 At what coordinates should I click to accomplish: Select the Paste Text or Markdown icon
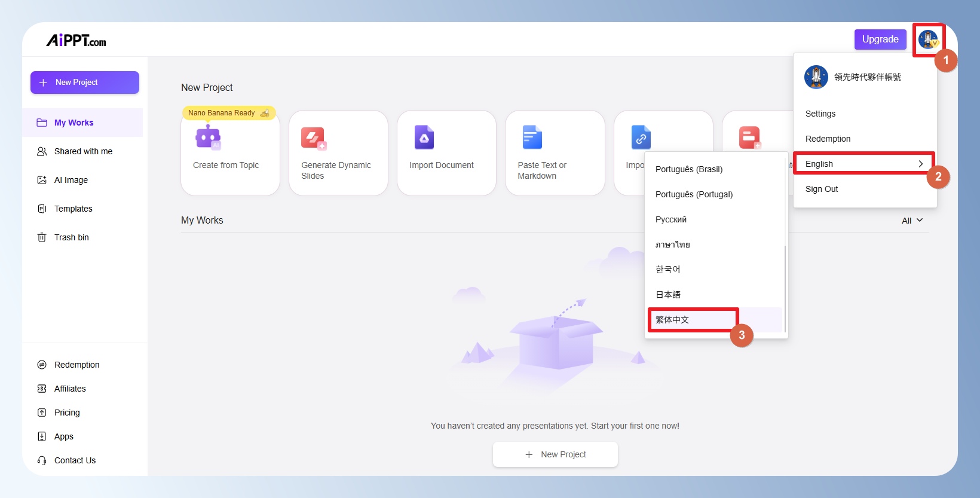pyautogui.click(x=532, y=138)
